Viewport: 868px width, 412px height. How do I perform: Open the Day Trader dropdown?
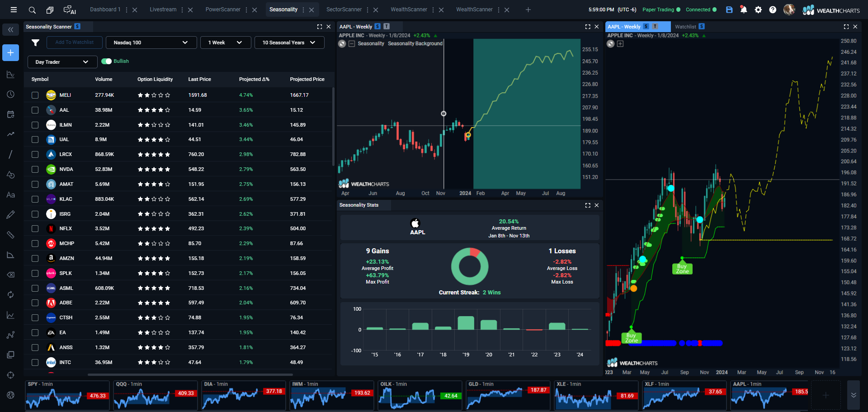tap(62, 62)
